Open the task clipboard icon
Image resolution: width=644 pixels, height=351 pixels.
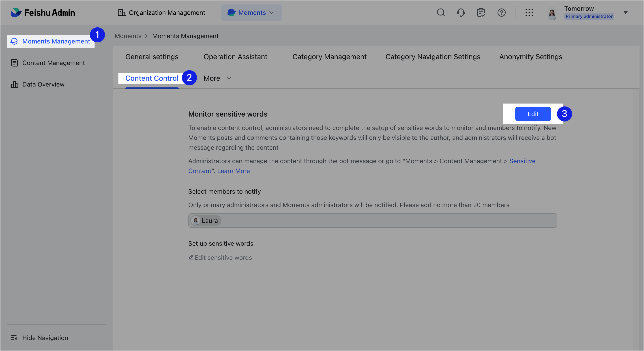481,13
